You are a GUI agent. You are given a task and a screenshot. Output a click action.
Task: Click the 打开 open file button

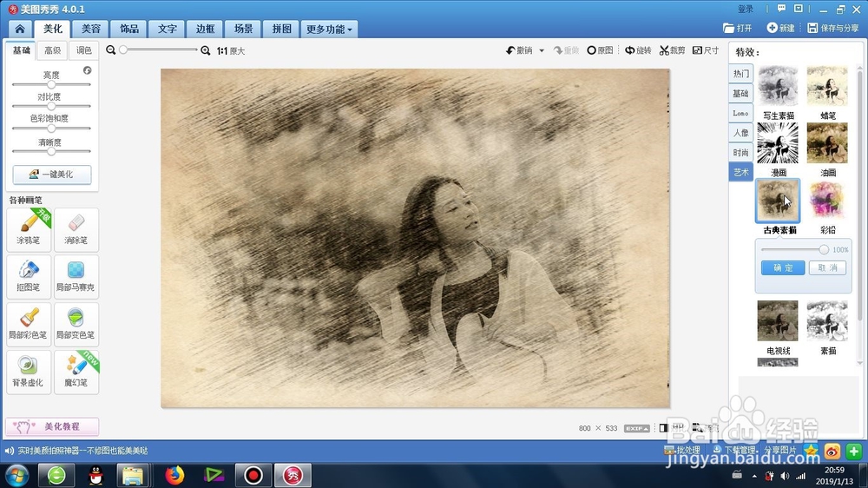(x=737, y=28)
